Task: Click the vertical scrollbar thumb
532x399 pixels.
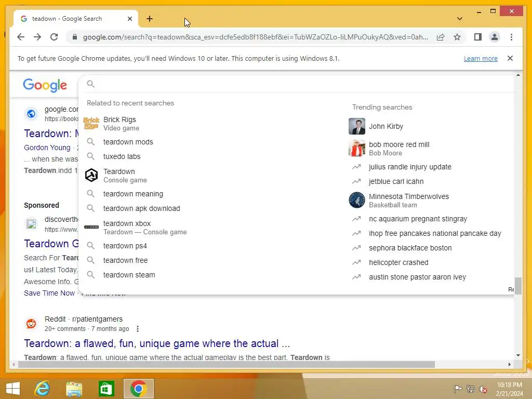Action: click(x=518, y=286)
